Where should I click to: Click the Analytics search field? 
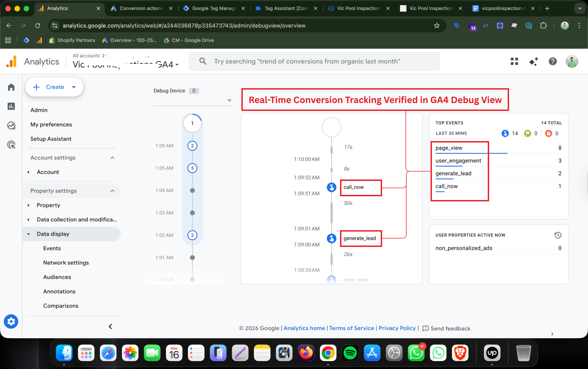(x=314, y=61)
